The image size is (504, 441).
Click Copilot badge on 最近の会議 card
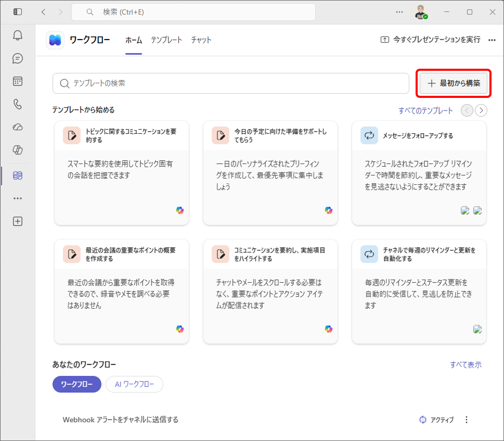click(x=179, y=329)
